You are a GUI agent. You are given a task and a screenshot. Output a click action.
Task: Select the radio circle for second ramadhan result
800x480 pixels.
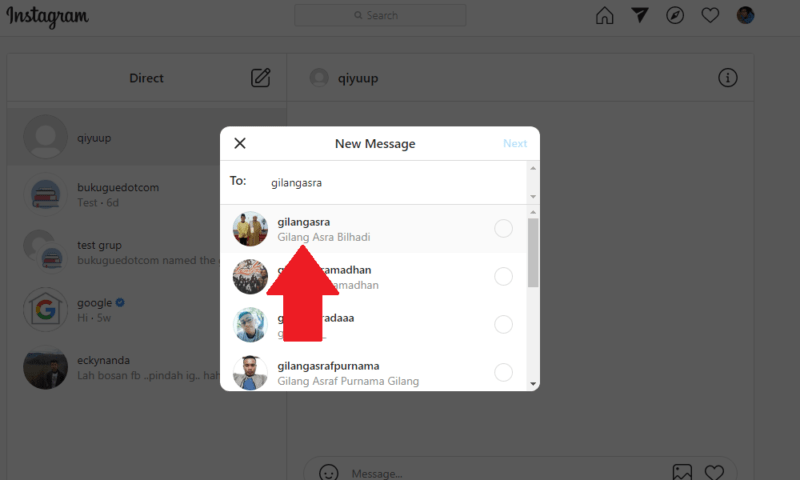click(x=504, y=276)
